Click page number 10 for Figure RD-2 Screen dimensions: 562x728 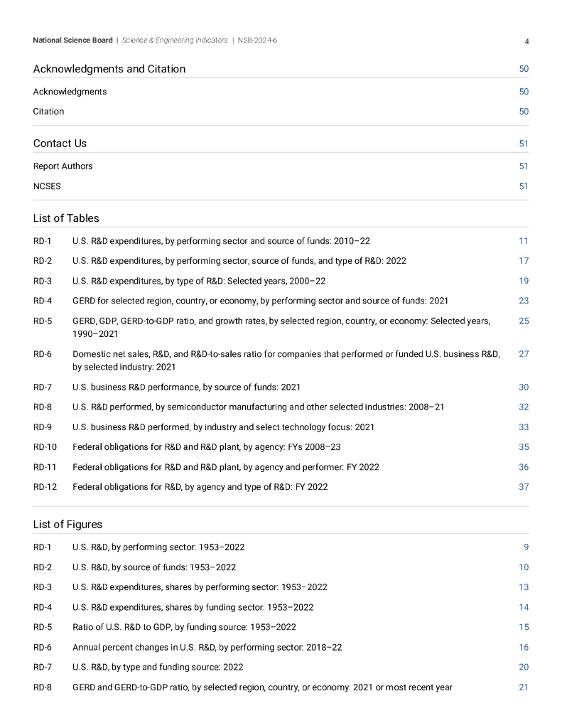click(x=524, y=567)
